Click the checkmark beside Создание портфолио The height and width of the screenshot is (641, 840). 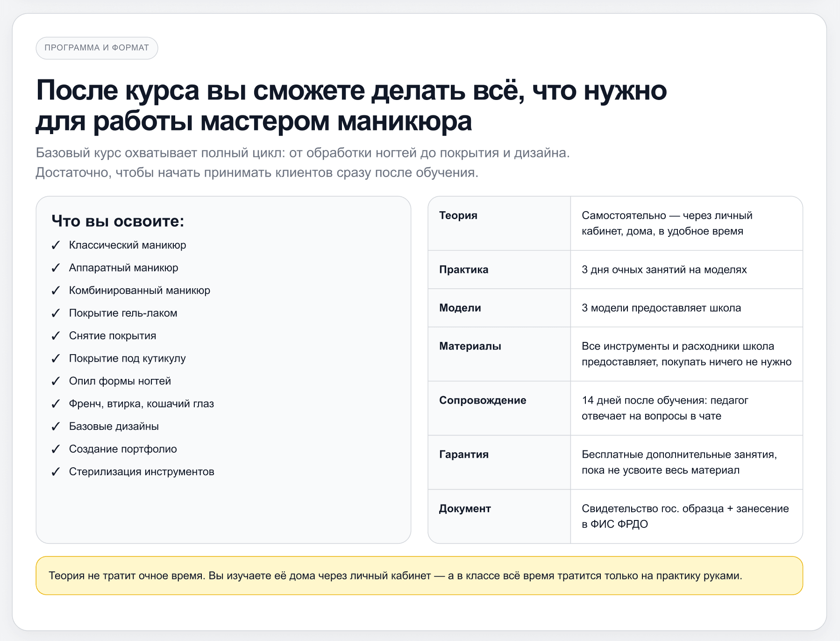56,449
